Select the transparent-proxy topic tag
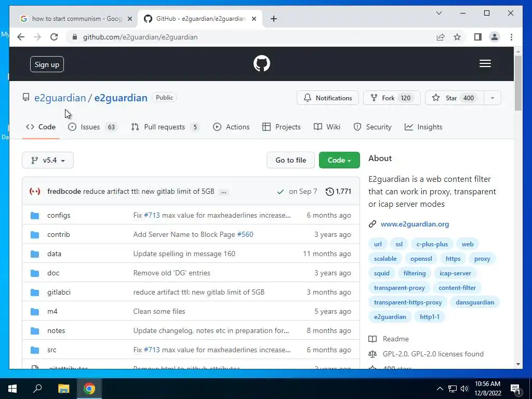The image size is (532, 399). click(x=400, y=288)
